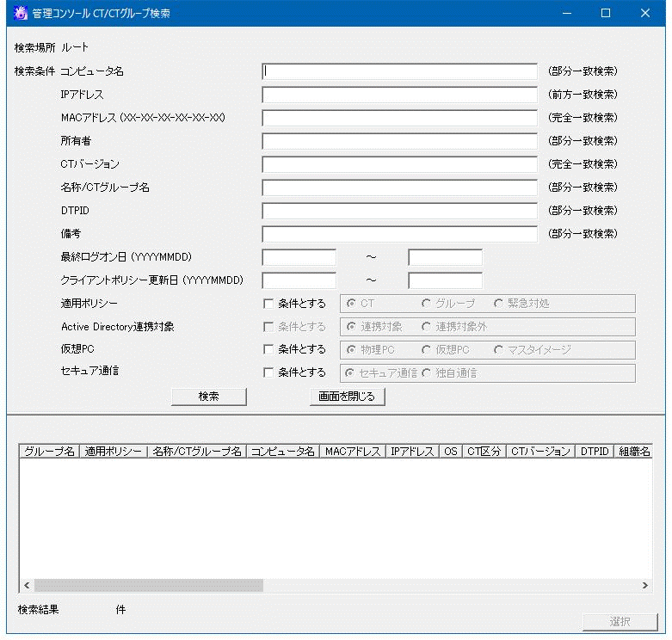The image size is (672, 640).
Task: Click クライアントポリシー更新日 end date field
Action: click(446, 280)
